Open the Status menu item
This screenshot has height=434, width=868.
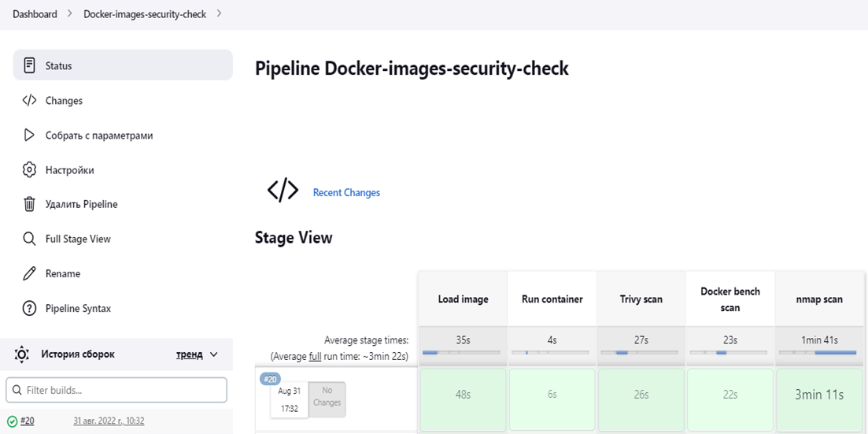123,65
